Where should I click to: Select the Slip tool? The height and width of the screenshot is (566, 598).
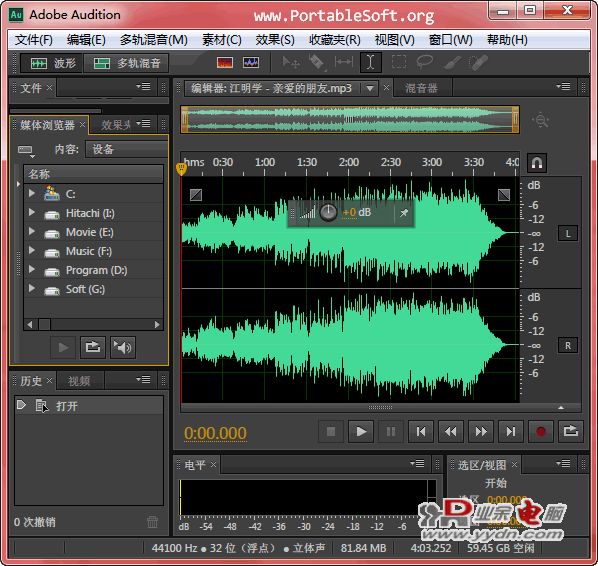pyautogui.click(x=343, y=63)
